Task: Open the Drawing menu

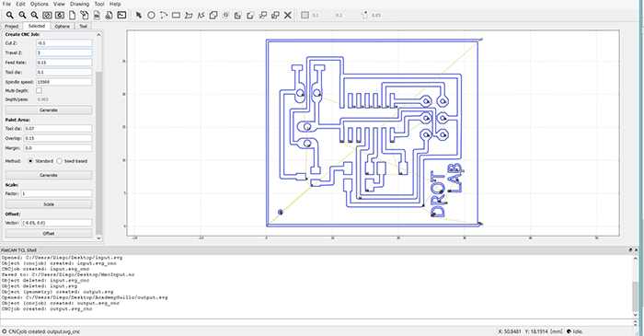Action: (x=79, y=4)
